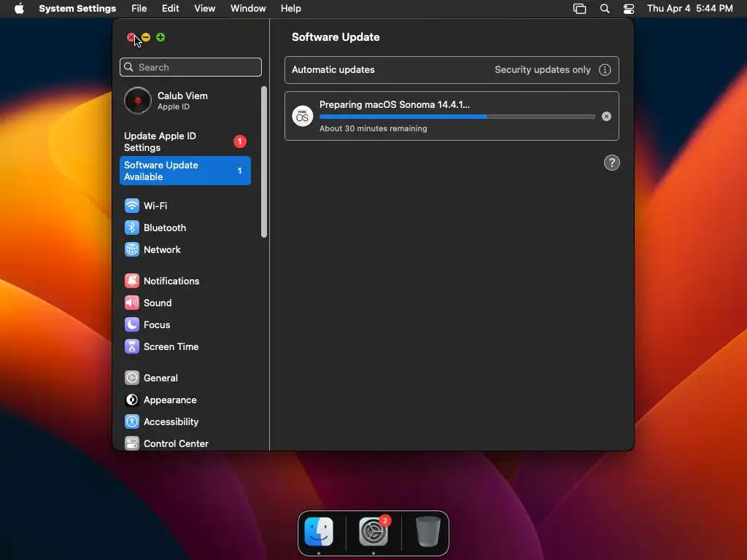
Task: Click the Stage Manager menu bar icon
Action: point(579,9)
